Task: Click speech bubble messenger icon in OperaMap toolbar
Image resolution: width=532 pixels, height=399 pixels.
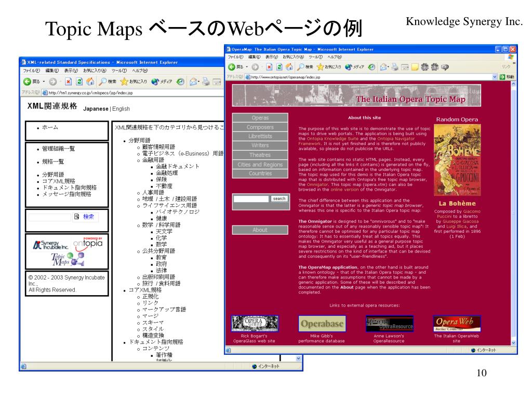Action: (x=445, y=67)
